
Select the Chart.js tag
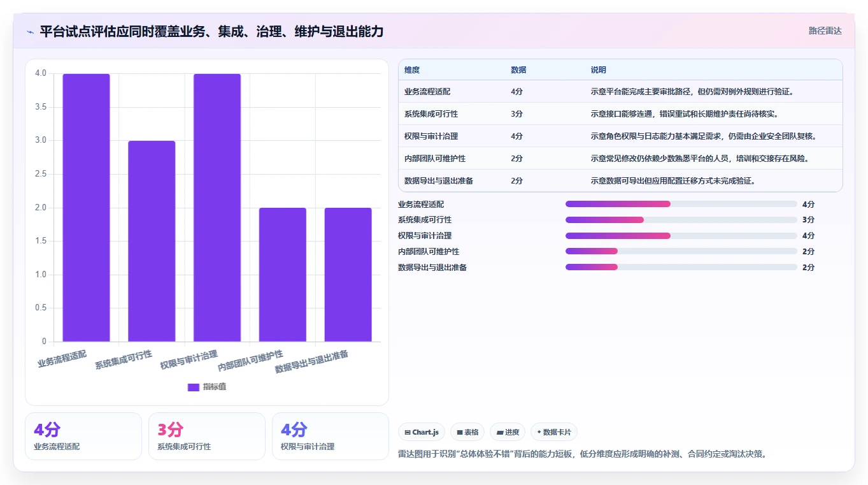(x=422, y=432)
